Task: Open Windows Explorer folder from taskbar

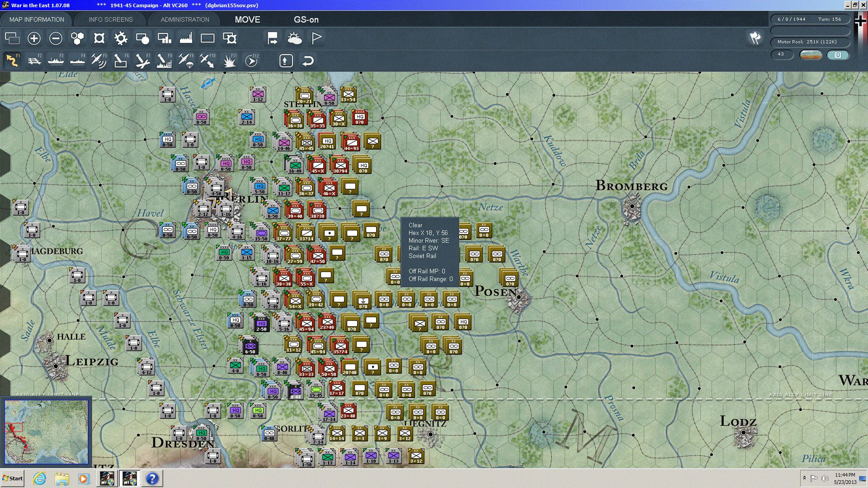Action: click(62, 478)
